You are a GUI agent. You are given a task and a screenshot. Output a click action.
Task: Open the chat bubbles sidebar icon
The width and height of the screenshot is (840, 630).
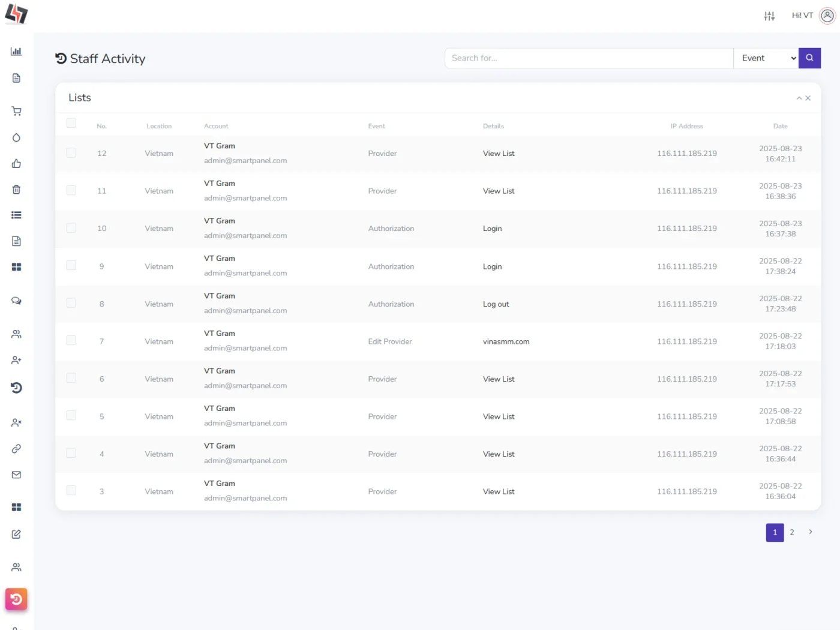pos(16,301)
